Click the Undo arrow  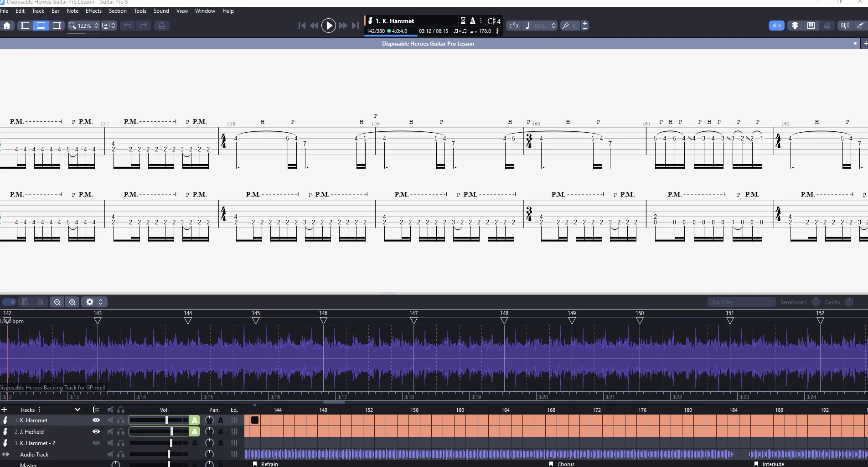[128, 26]
